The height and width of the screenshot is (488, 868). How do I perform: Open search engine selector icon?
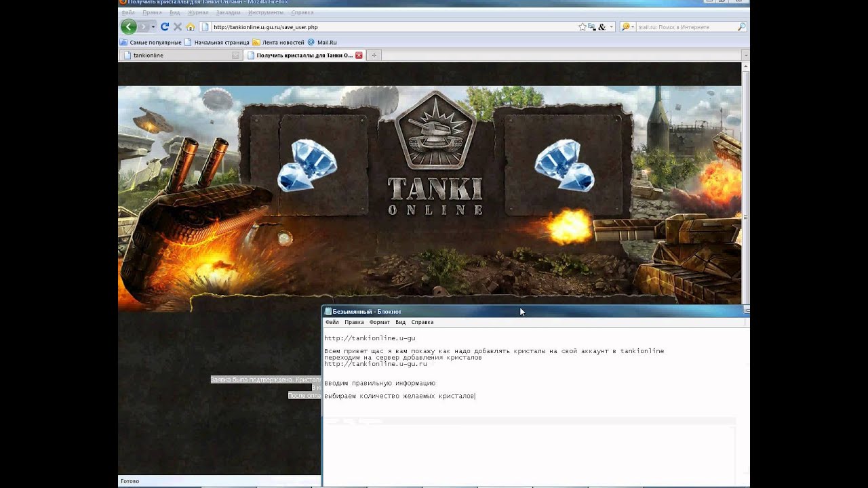click(x=626, y=27)
